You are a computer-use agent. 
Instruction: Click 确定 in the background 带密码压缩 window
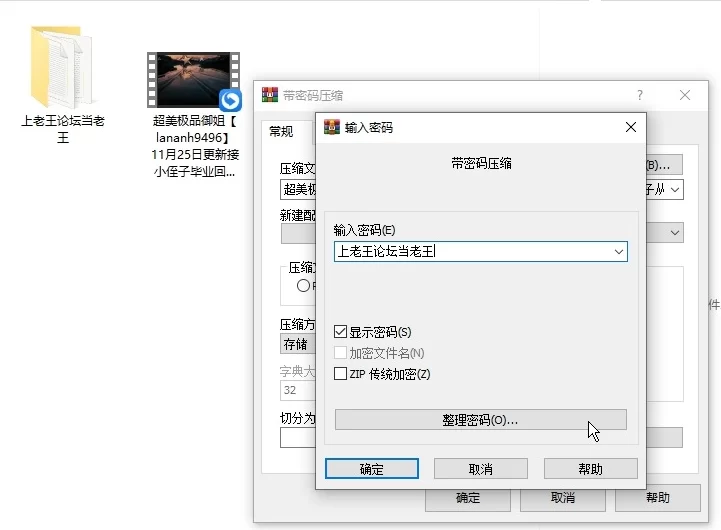point(468,499)
